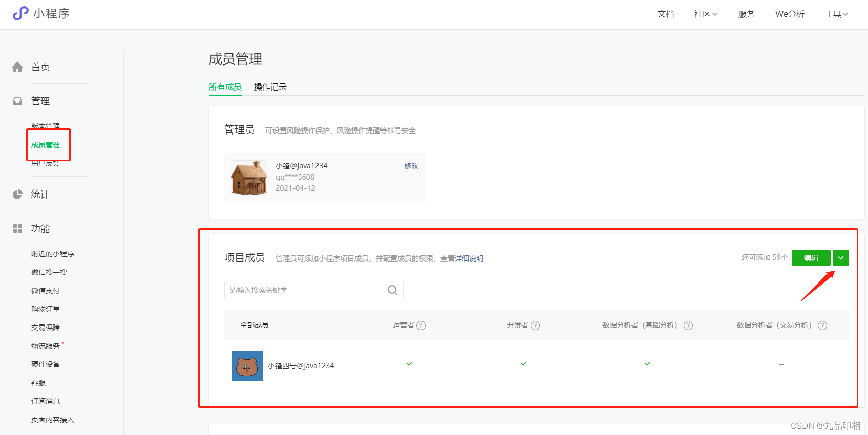Click the 首页 label in sidebar
The image size is (868, 435).
tap(40, 67)
